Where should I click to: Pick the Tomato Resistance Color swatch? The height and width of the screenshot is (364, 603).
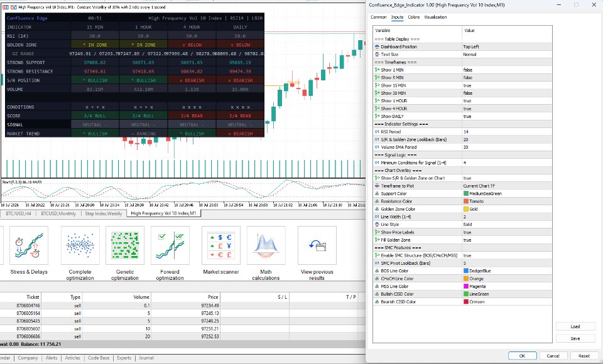click(x=466, y=201)
